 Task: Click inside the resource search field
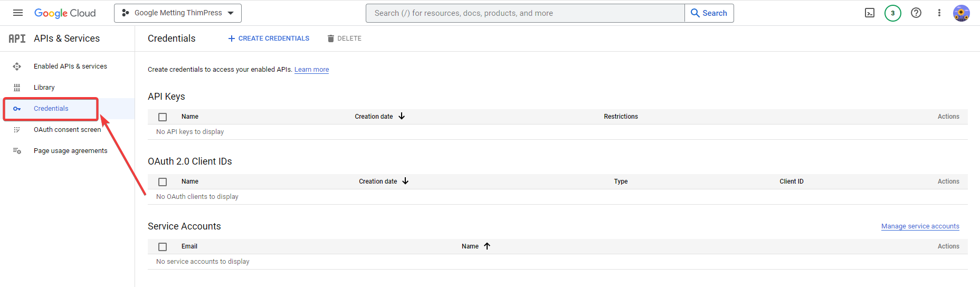pos(525,13)
